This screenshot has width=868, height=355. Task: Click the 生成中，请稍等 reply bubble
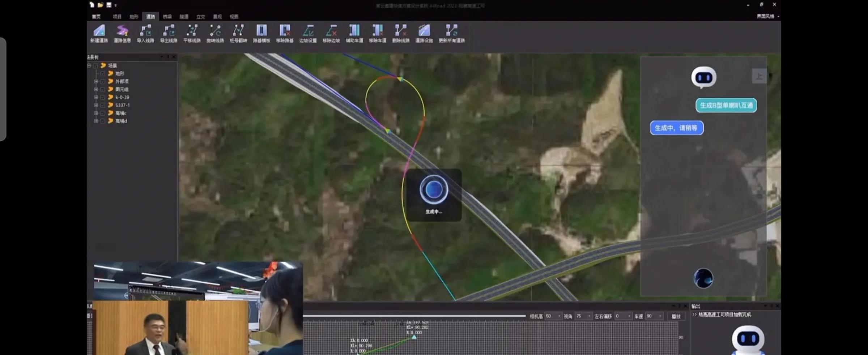tap(677, 128)
